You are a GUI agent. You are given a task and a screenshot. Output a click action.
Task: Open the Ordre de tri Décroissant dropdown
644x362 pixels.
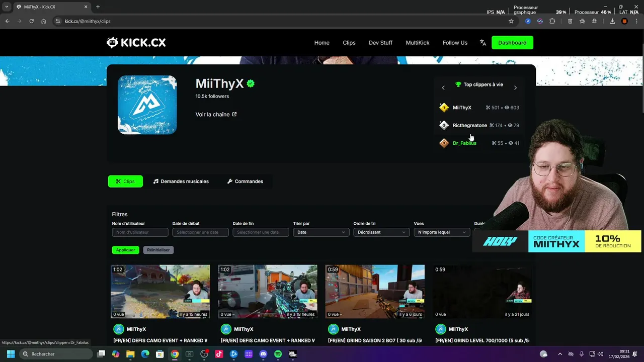[381, 232]
